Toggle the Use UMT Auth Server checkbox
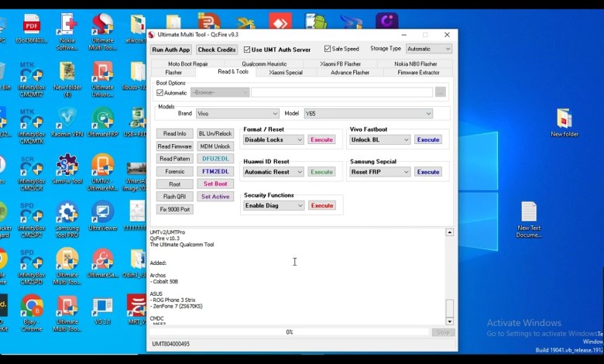604x364 pixels. 247,50
